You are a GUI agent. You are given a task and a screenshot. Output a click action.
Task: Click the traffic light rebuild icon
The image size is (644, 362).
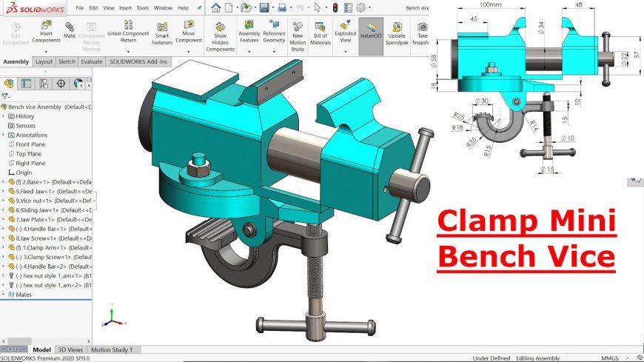tap(335, 7)
